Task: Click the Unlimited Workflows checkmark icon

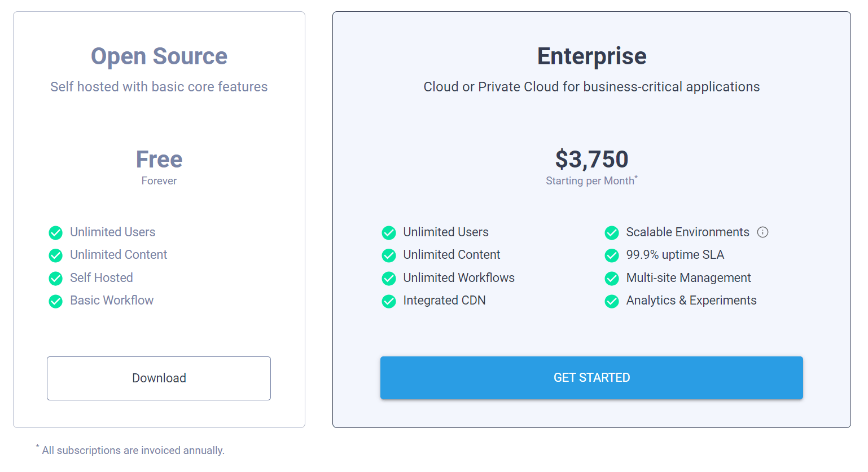Action: [x=388, y=278]
